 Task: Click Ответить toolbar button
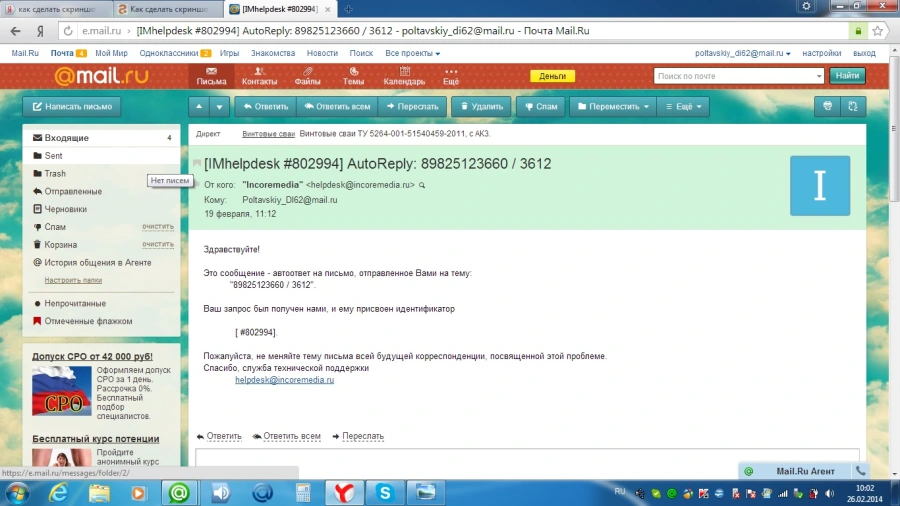pyautogui.click(x=265, y=107)
